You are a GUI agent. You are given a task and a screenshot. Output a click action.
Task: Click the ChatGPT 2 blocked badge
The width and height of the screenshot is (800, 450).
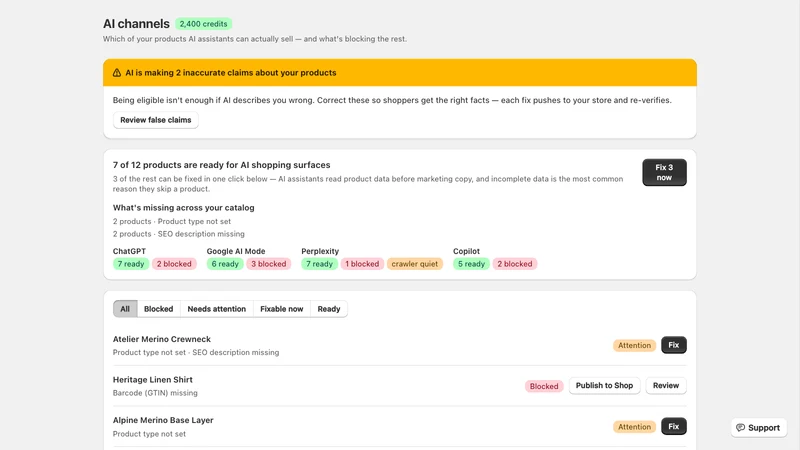(x=174, y=264)
